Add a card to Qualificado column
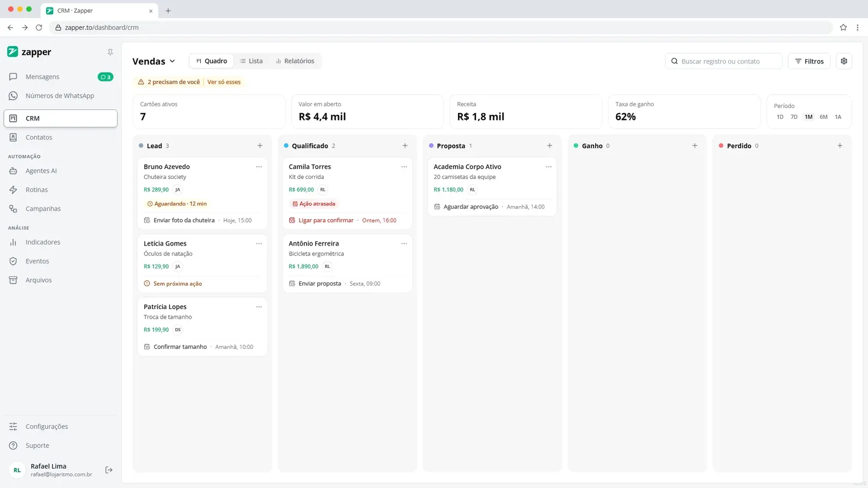This screenshot has height=488, width=868. coord(405,146)
